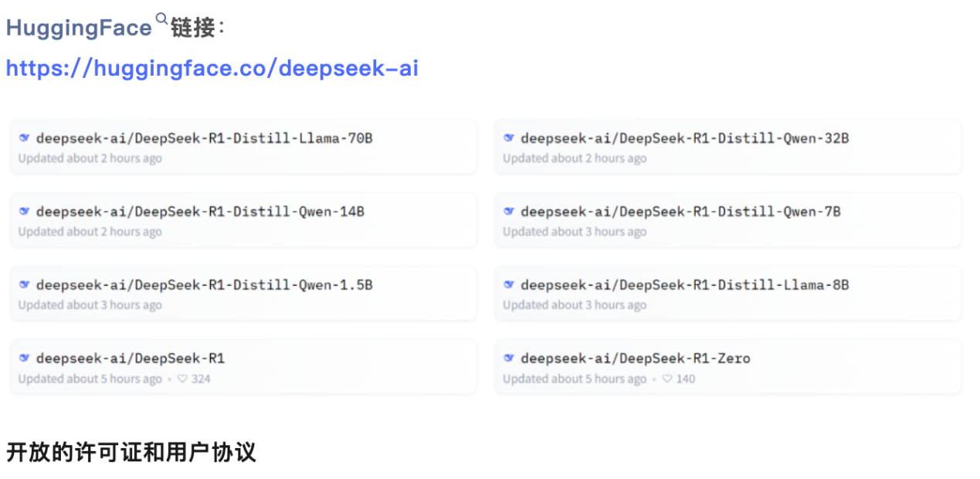This screenshot has height=479, width=980.
Task: Click the deepseek-ai/DeepSeek-R1-Zero title text
Action: click(635, 358)
